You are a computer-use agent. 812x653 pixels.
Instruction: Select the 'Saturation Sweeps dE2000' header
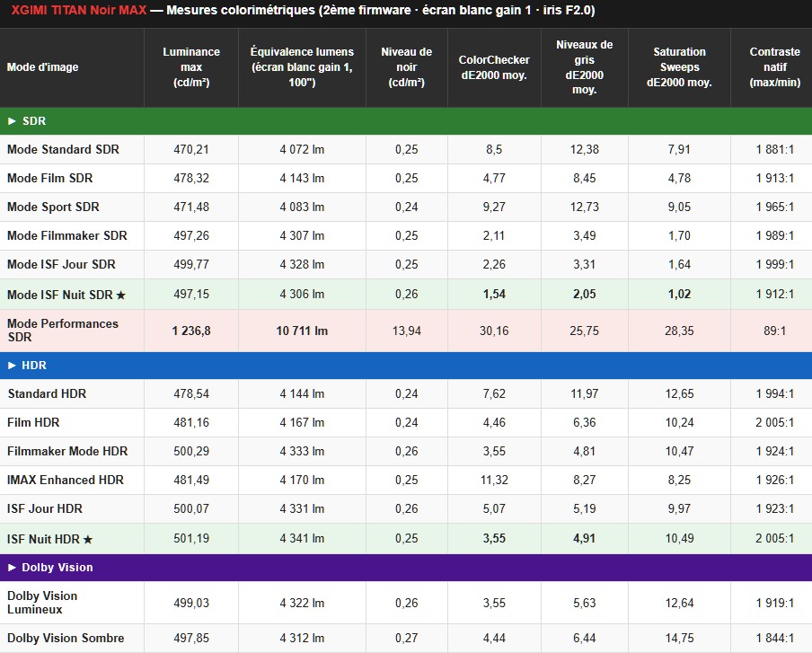click(679, 67)
